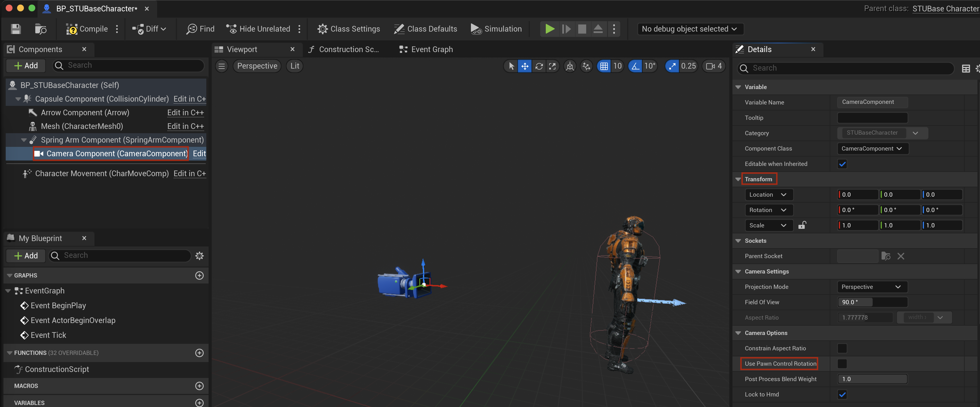Choose the Scale tool
This screenshot has height=407, width=980.
tap(552, 66)
